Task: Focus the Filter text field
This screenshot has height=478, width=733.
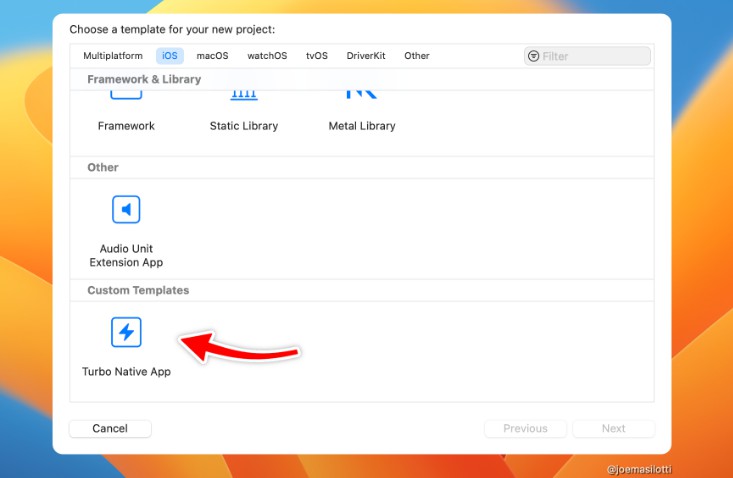Action: coord(594,56)
